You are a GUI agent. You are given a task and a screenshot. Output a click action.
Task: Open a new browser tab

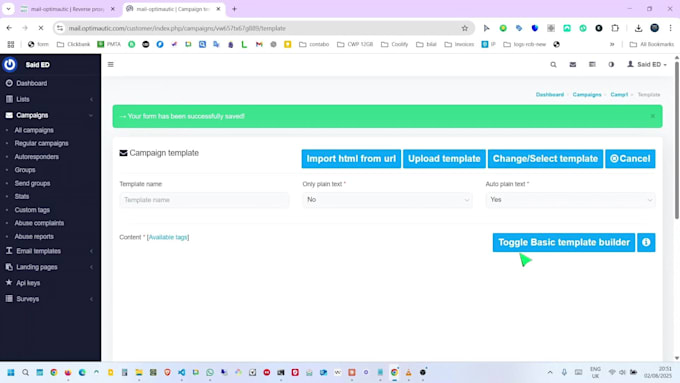pyautogui.click(x=234, y=9)
